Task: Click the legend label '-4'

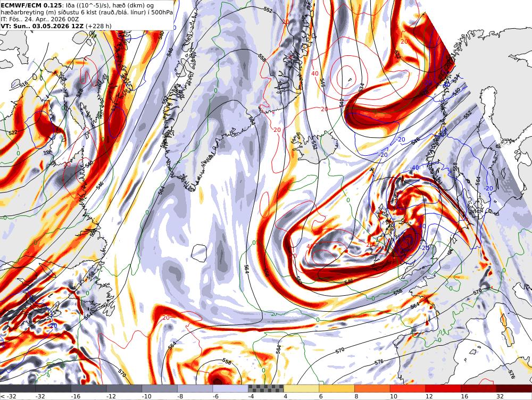Action: click(251, 396)
